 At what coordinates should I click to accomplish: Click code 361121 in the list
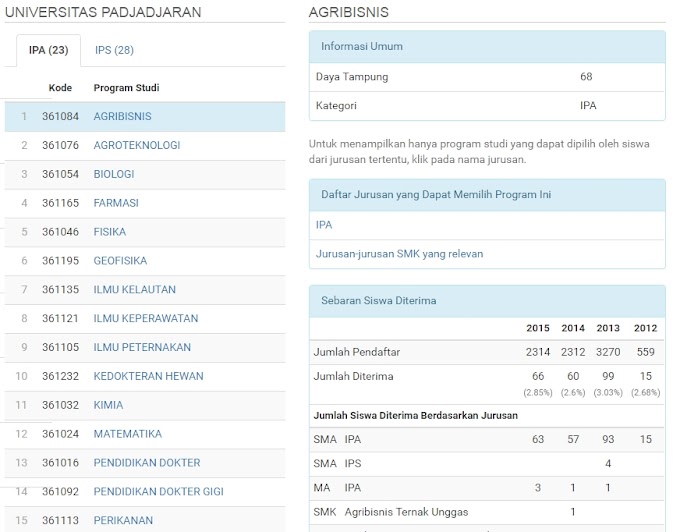pos(60,318)
